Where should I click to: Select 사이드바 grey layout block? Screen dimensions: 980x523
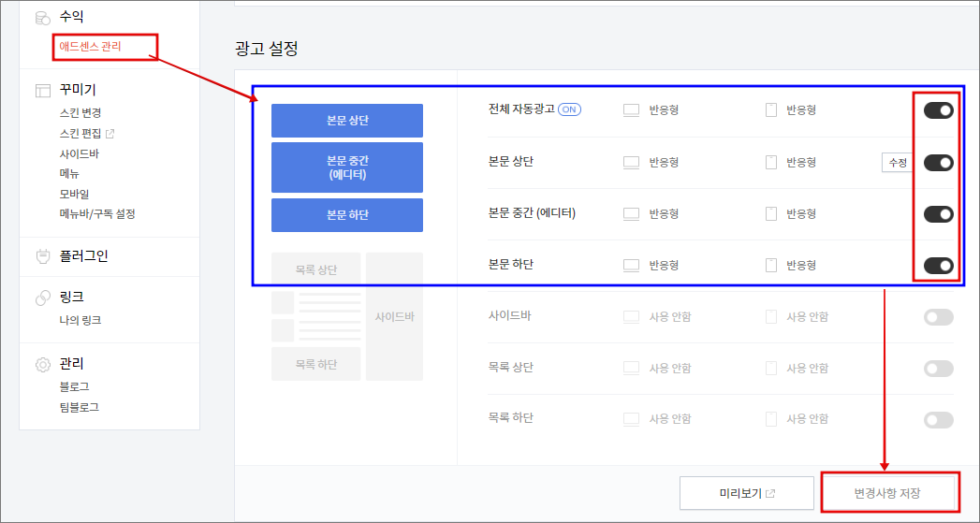pyautogui.click(x=394, y=317)
